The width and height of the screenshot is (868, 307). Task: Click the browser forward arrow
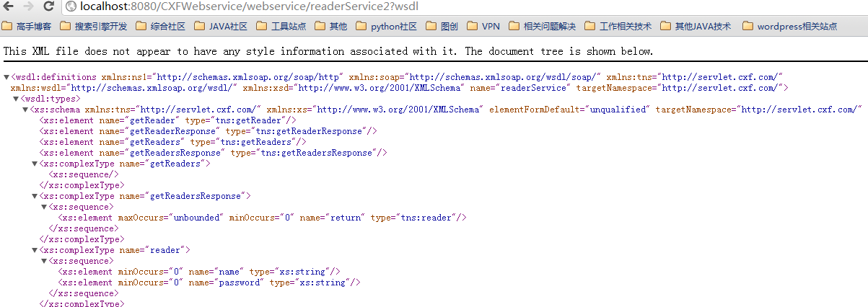click(29, 6)
